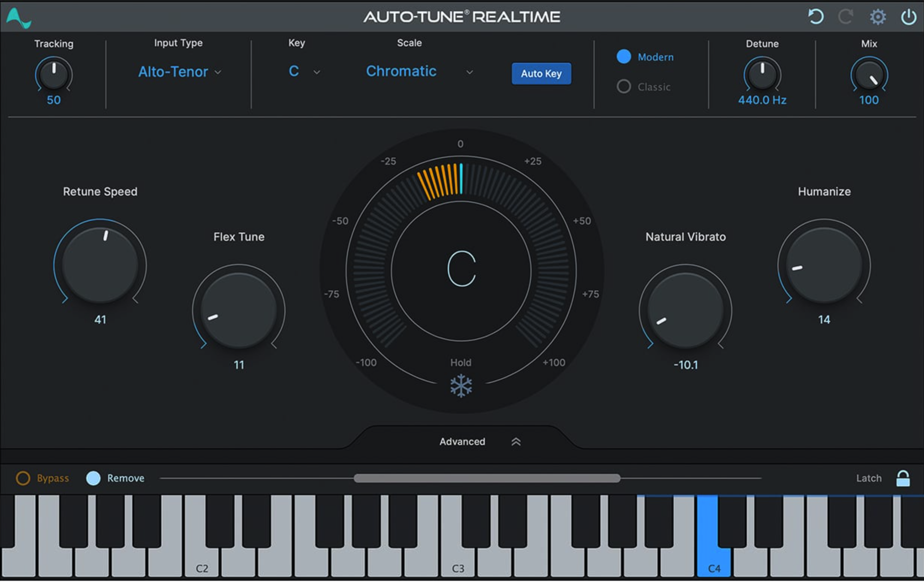Click the keyboard range scrollbar thumb
The height and width of the screenshot is (582, 924).
[487, 478]
